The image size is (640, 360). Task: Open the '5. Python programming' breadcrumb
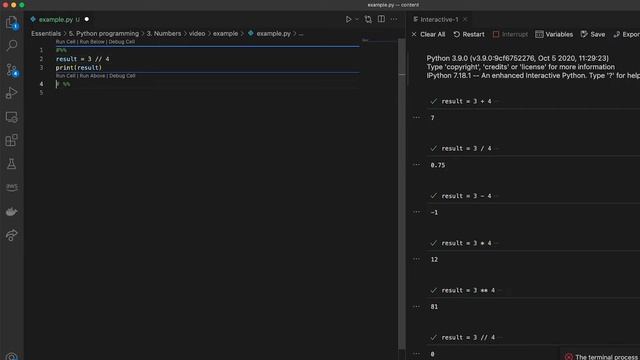click(x=104, y=33)
